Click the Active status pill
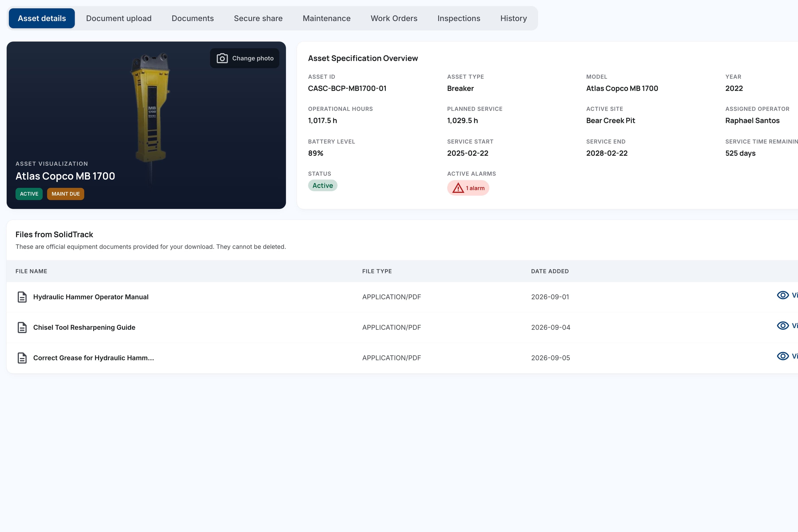The image size is (798, 532). [323, 186]
